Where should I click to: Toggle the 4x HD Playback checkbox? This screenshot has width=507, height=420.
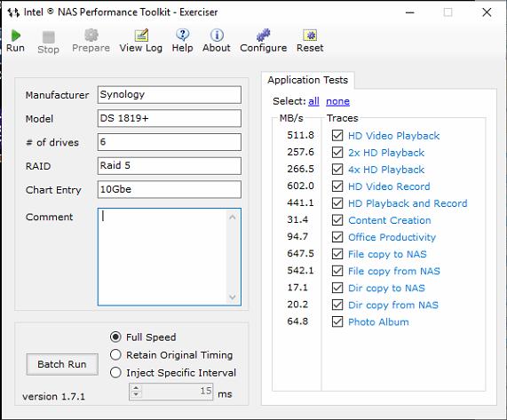[x=337, y=169]
